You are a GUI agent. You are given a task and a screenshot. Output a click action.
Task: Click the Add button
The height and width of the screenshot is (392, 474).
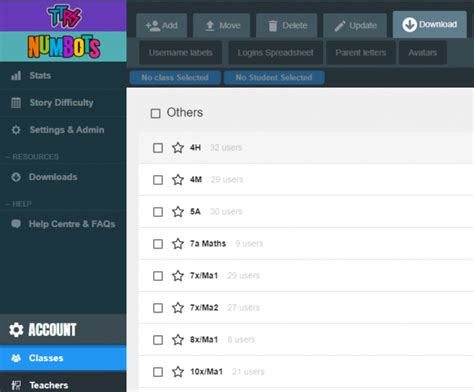point(161,26)
